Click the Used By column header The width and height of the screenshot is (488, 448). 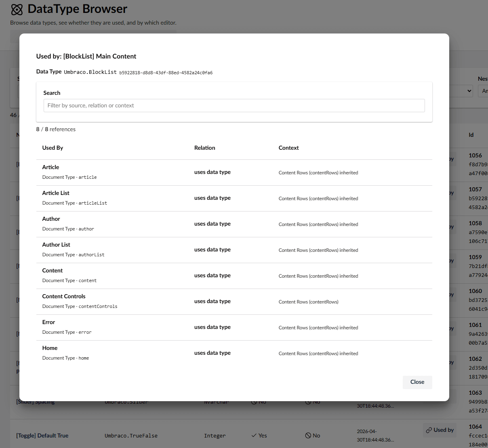[53, 148]
